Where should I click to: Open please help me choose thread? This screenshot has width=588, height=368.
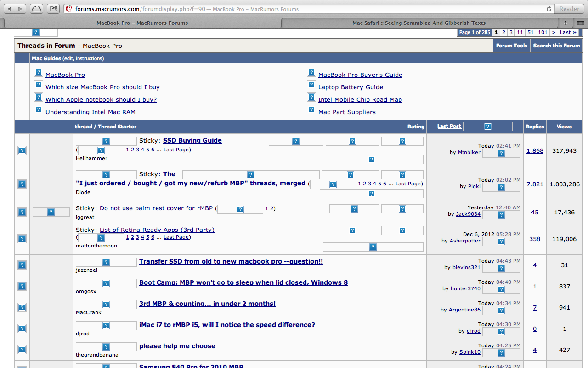177,346
